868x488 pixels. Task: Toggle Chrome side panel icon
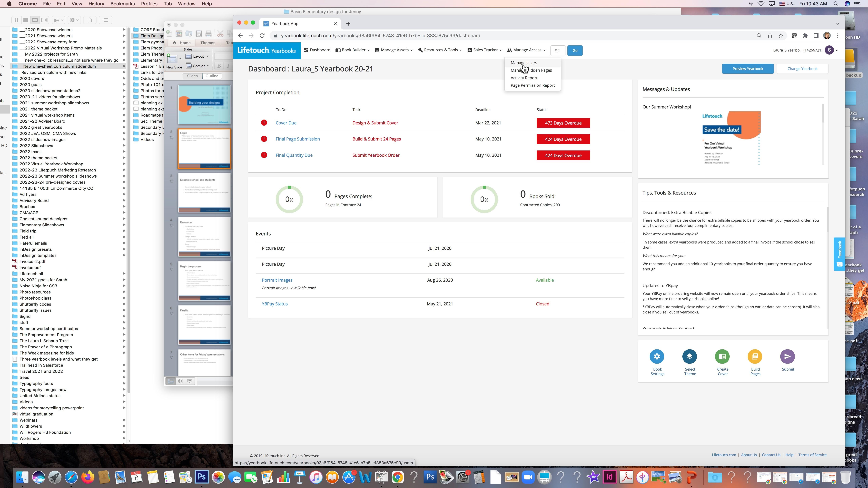(816, 35)
